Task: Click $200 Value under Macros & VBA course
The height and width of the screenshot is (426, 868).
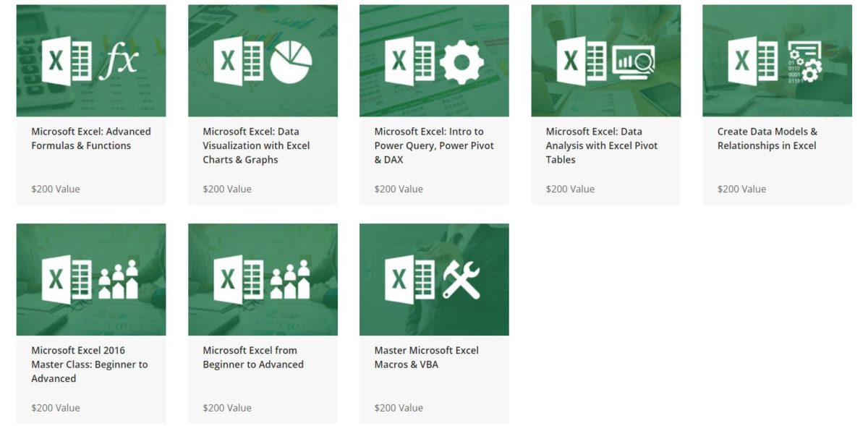Action: point(399,408)
